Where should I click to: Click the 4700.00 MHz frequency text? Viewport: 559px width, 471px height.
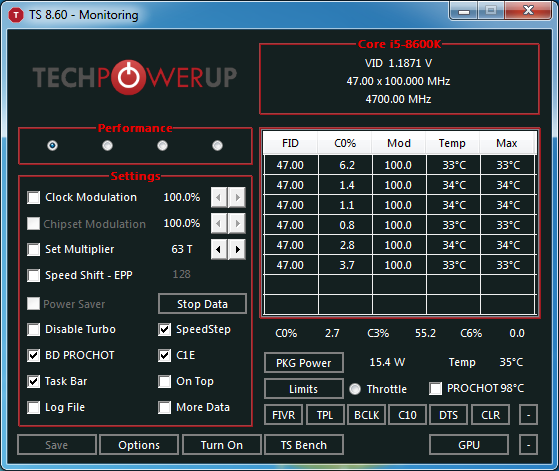coord(399,99)
